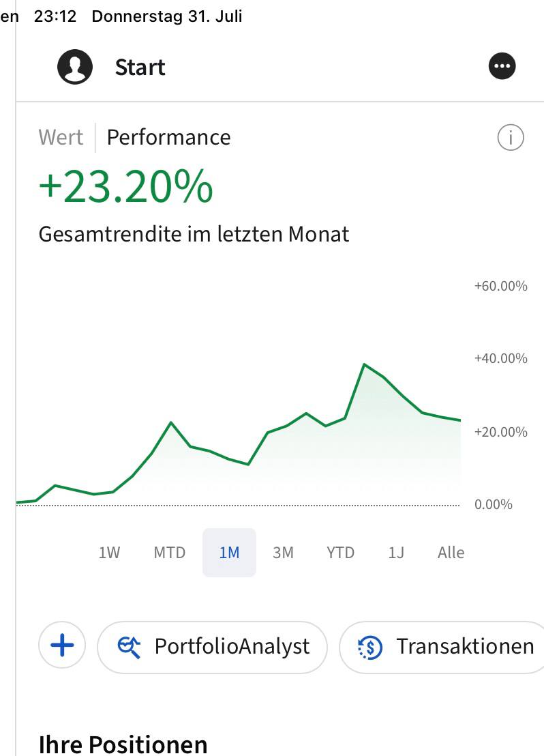Tap the blue plus add button
Image resolution: width=544 pixels, height=756 pixels.
coord(62,645)
